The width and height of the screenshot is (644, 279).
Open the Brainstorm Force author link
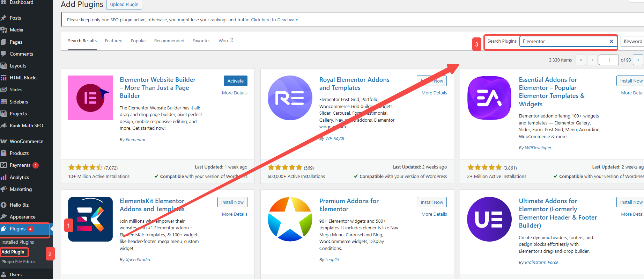(541, 263)
